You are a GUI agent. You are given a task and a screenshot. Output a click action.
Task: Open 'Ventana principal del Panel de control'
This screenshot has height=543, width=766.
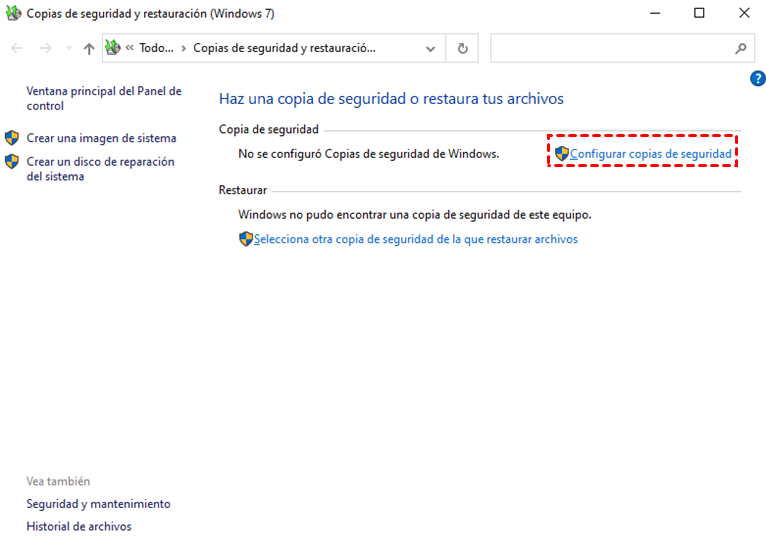[104, 98]
